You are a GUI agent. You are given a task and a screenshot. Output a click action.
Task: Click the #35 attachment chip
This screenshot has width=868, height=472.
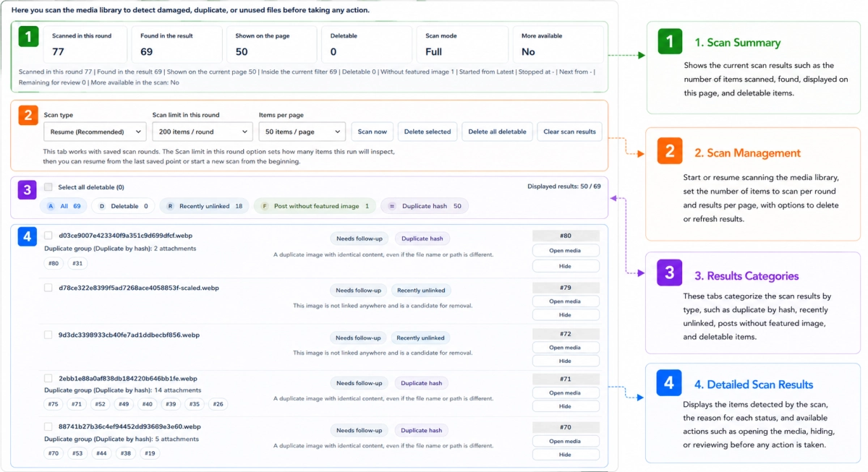click(x=195, y=404)
